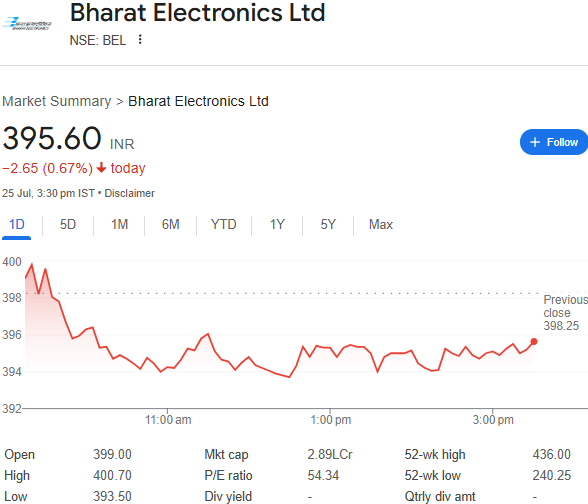Open the Disclaimer link

[x=129, y=193]
